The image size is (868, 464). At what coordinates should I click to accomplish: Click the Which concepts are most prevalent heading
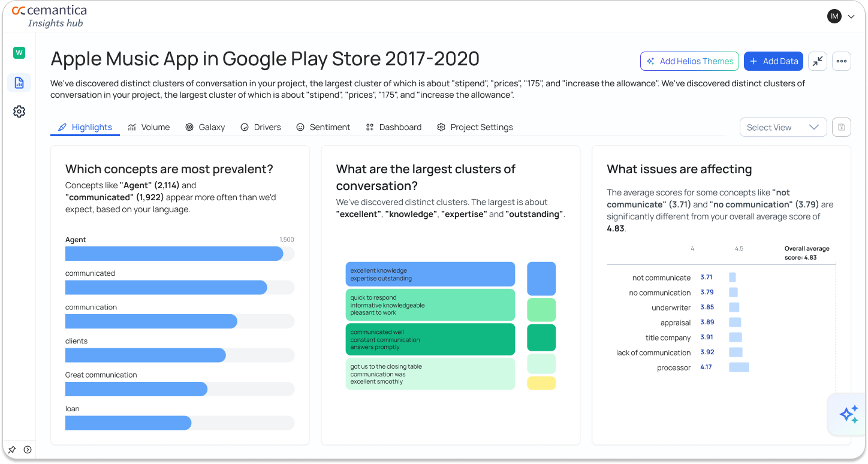click(x=169, y=169)
